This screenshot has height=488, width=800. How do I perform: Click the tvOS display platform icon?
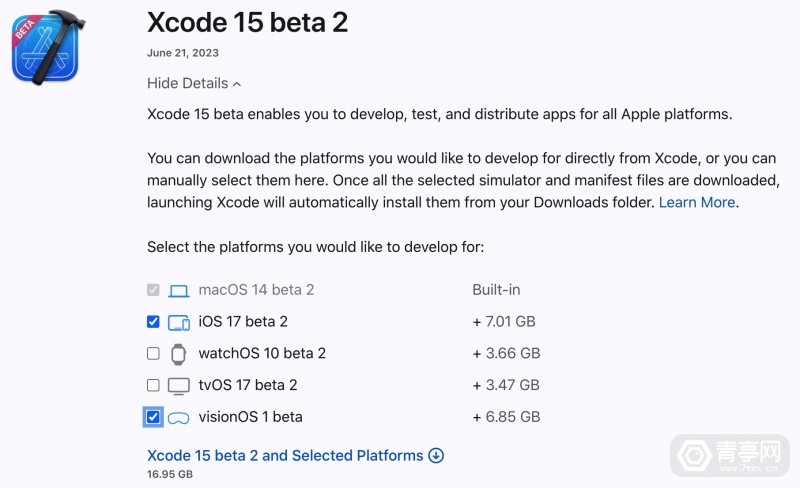pos(178,385)
